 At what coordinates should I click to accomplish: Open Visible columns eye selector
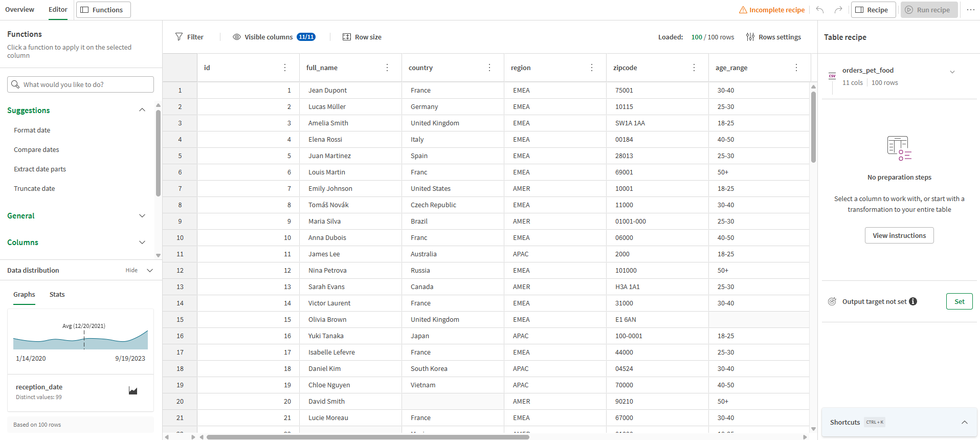pos(237,37)
